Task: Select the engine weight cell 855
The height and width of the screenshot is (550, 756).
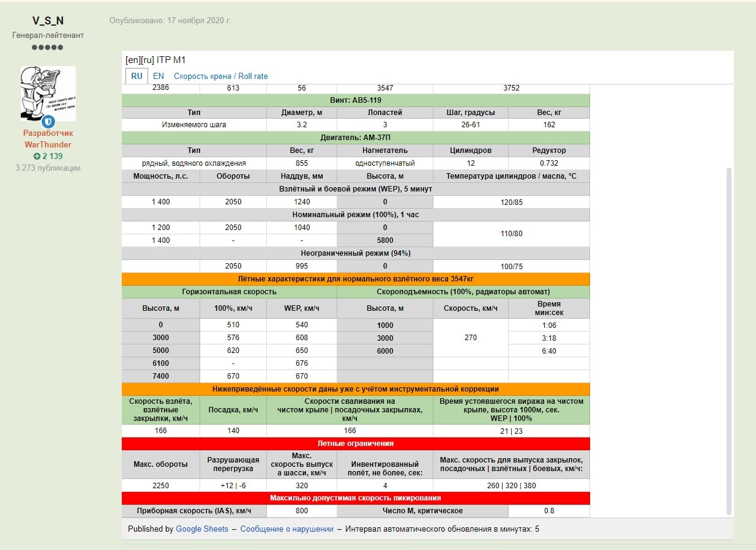Action: [302, 163]
